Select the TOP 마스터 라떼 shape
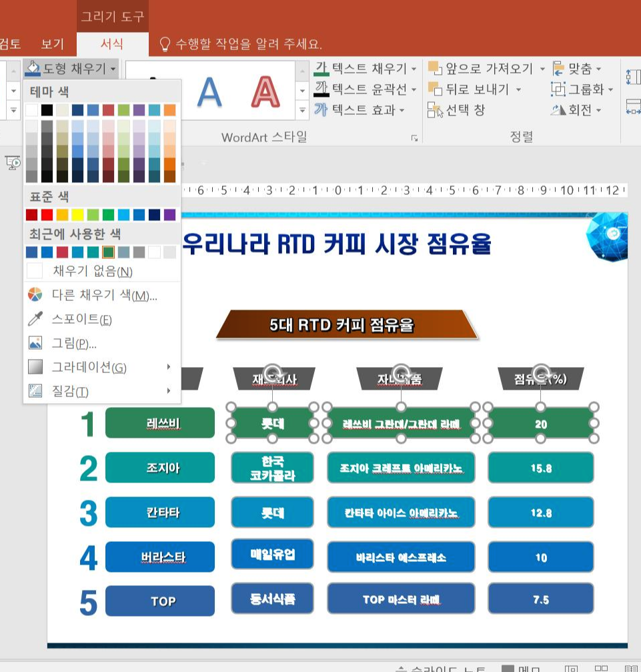Image resolution: width=641 pixels, height=672 pixels. coord(401,599)
